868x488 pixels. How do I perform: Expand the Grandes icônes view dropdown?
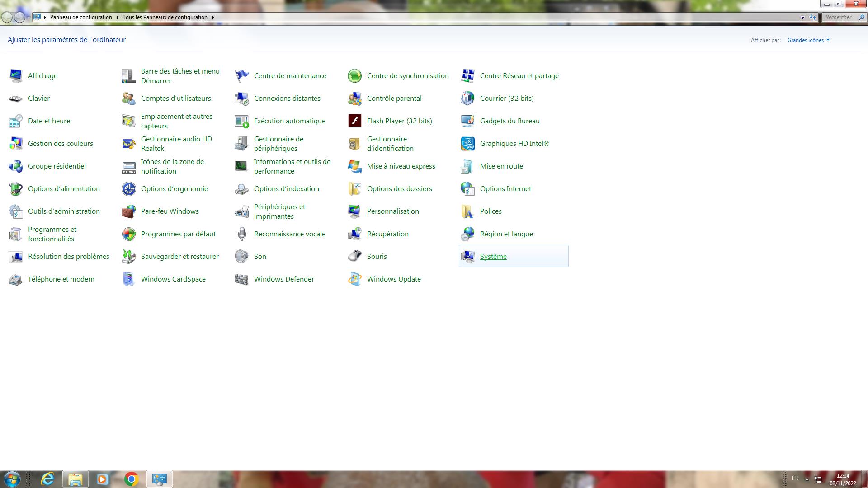coord(808,40)
